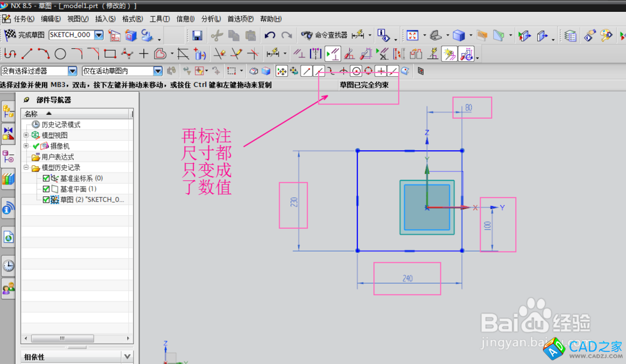Click the Save floppy disk icon

(197, 36)
